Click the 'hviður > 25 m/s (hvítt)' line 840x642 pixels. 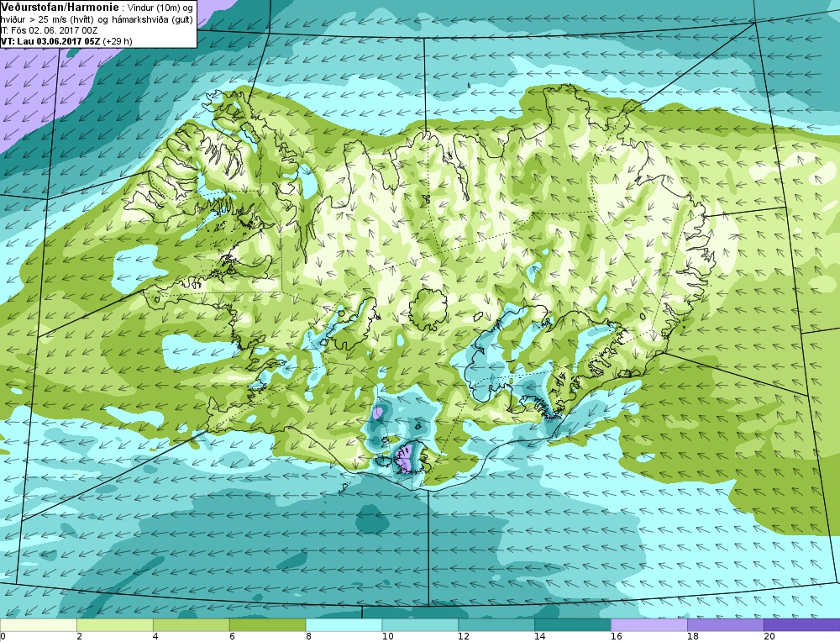pos(46,20)
